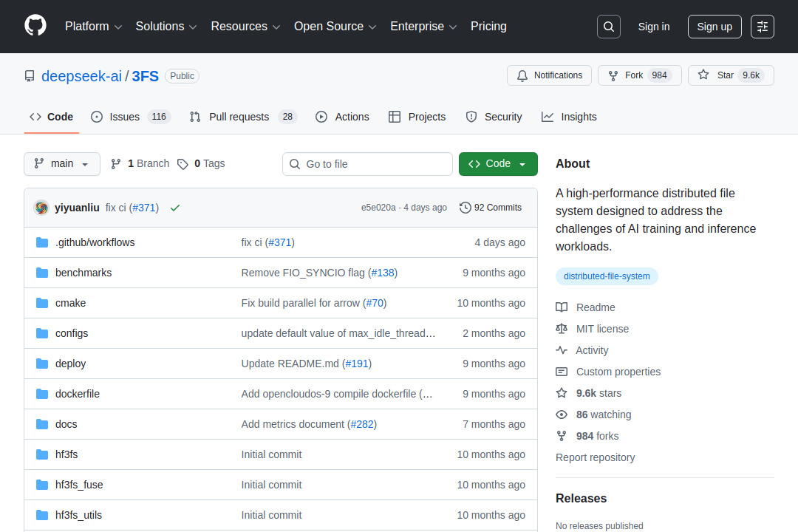Open the search panel icon
This screenshot has width=798, height=532.
[608, 26]
